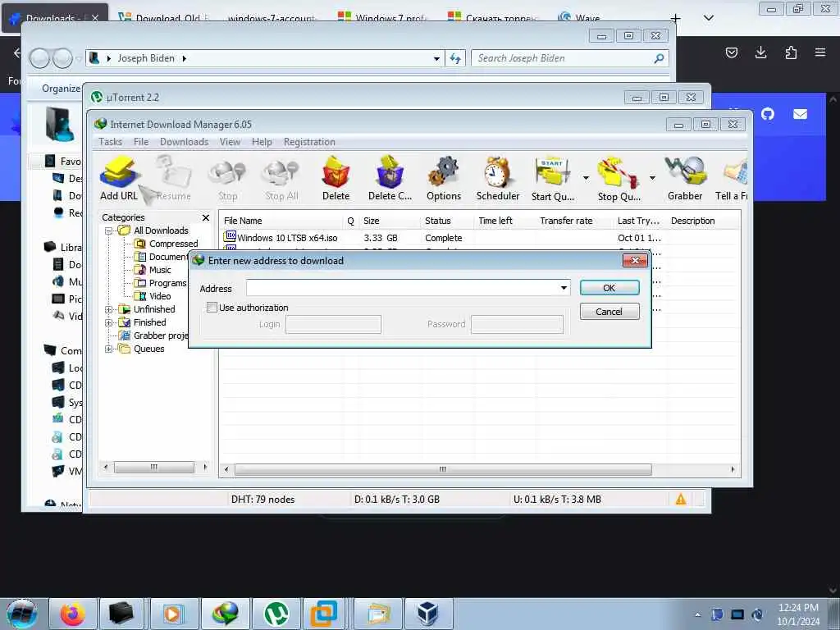The height and width of the screenshot is (630, 840).
Task: Click the Stop All toolbar icon
Action: click(x=281, y=178)
